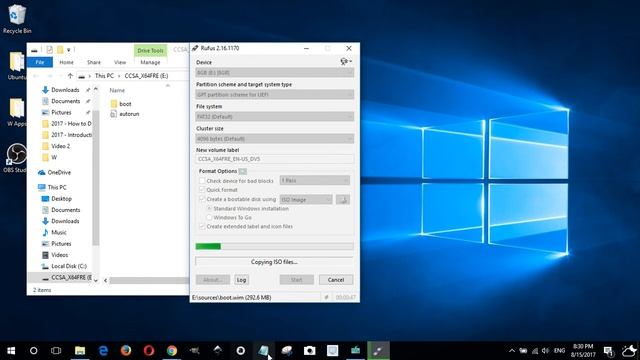The width and height of the screenshot is (640, 360).
Task: Click the About button in Rufus
Action: 213,280
